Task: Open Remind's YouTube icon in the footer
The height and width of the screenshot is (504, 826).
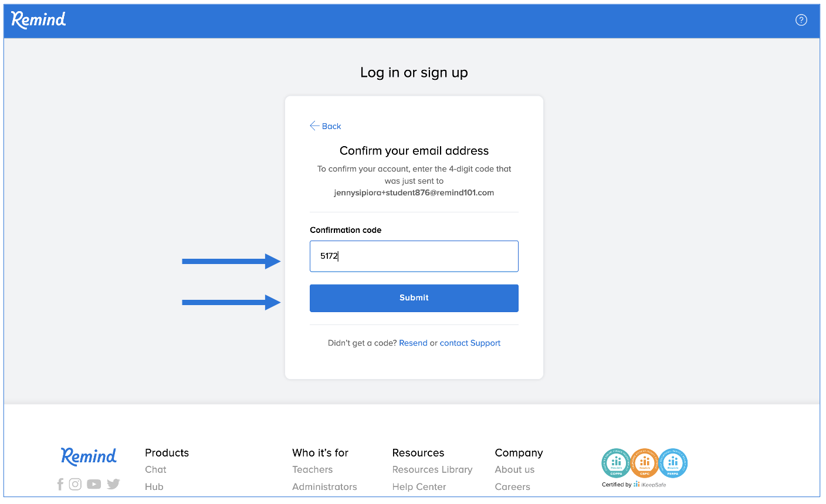Action: coord(94,484)
